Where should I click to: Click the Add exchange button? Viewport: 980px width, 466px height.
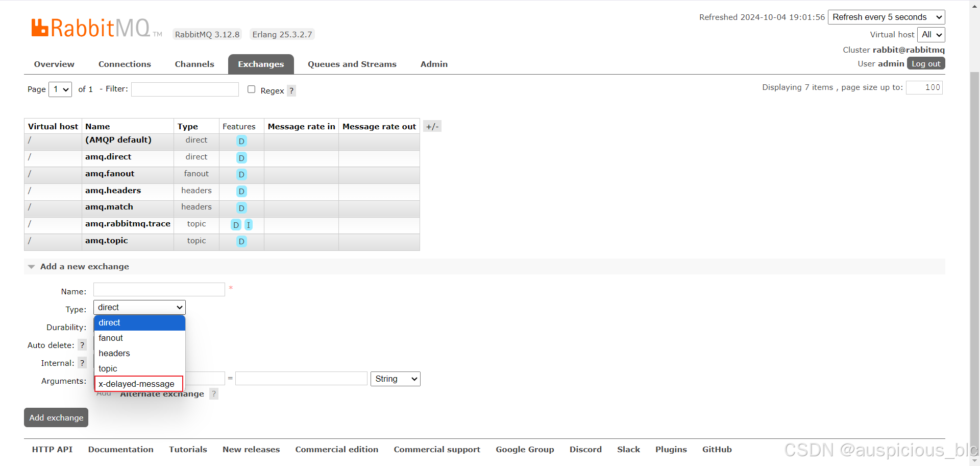click(x=56, y=417)
